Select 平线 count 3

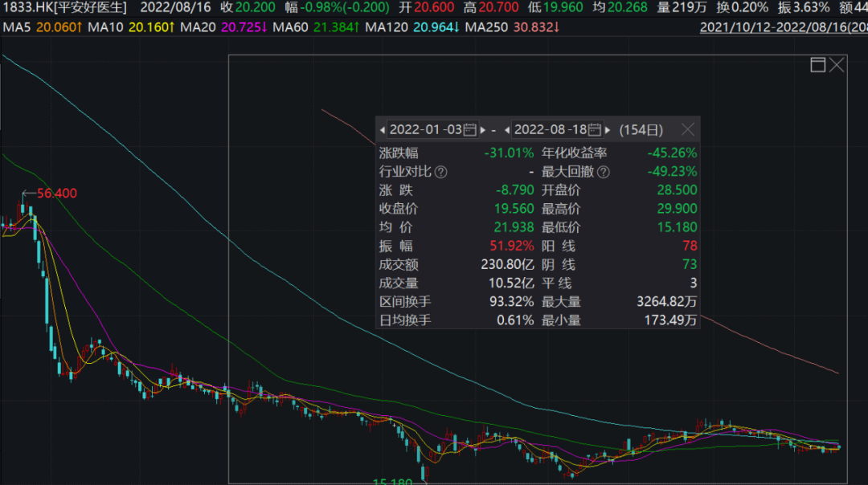(x=693, y=283)
